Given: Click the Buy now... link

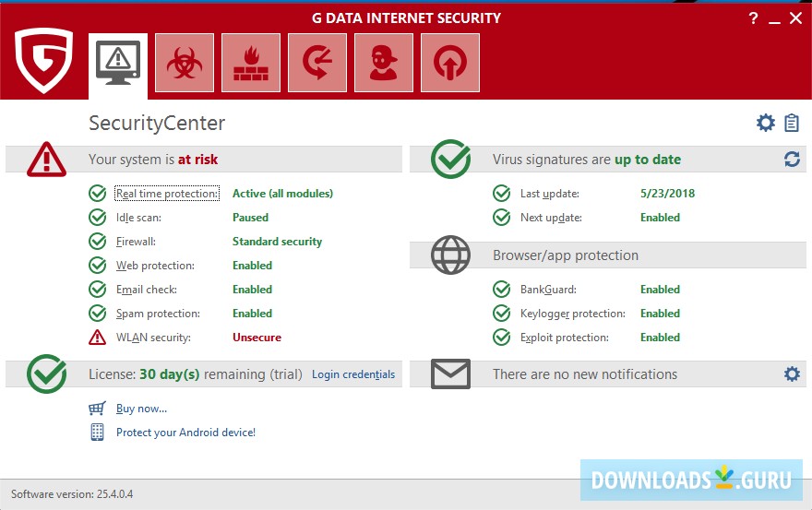Looking at the screenshot, I should pyautogui.click(x=141, y=409).
